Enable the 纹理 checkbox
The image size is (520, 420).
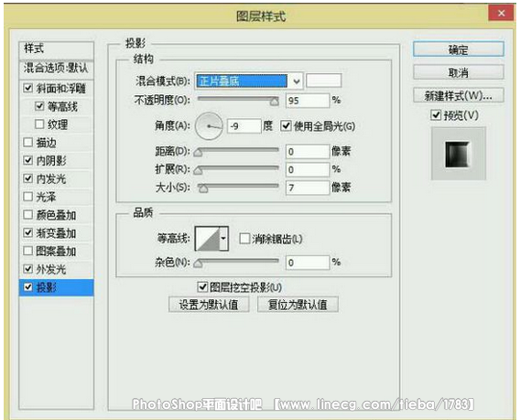click(39, 124)
